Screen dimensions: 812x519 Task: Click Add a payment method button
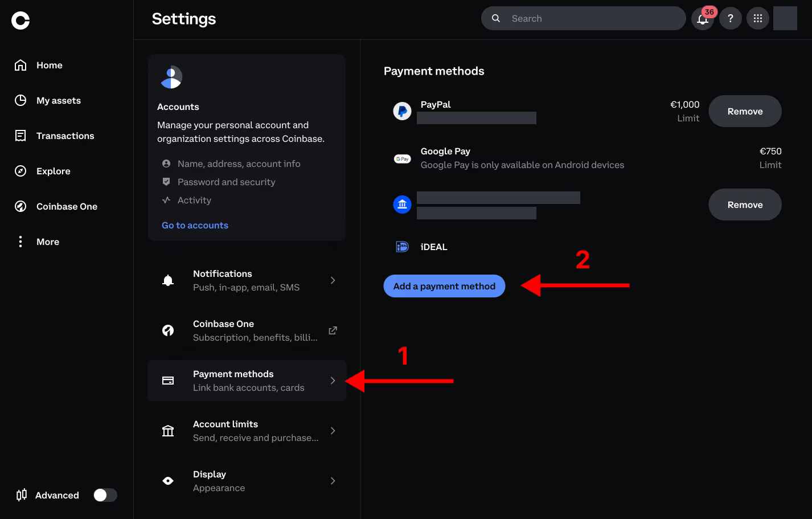click(x=444, y=286)
